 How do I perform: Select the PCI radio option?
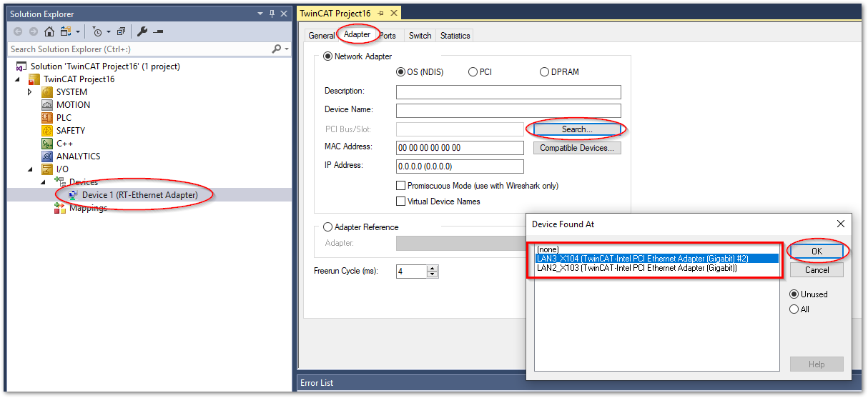473,72
